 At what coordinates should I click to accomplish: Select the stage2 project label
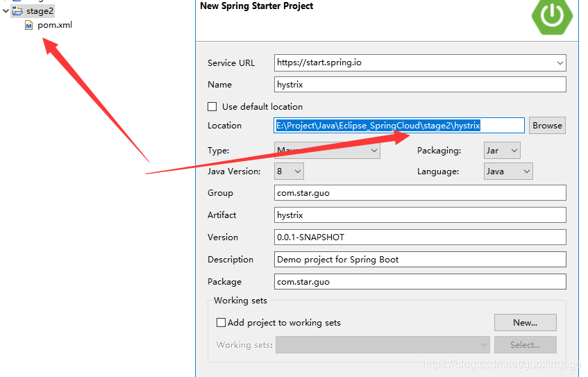tap(40, 11)
